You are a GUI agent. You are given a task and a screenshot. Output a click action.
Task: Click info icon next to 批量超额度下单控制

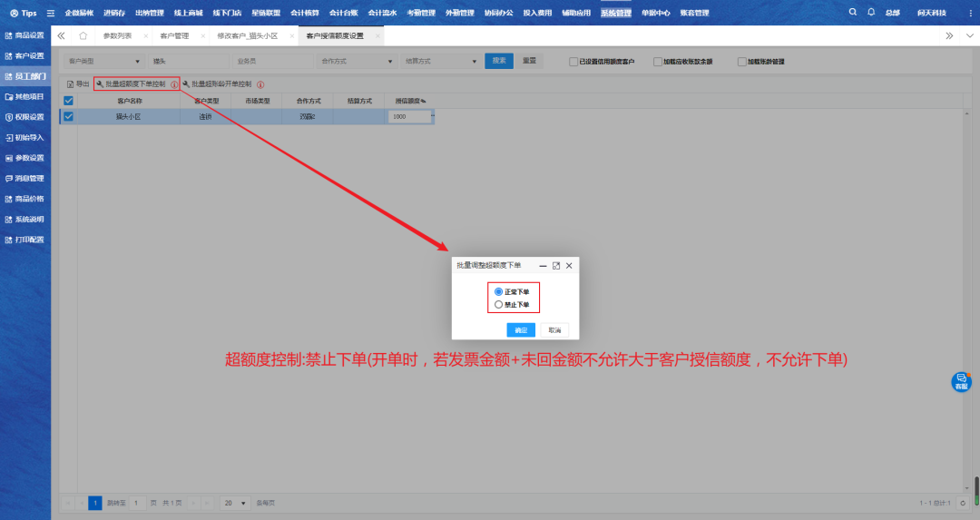[x=174, y=84]
